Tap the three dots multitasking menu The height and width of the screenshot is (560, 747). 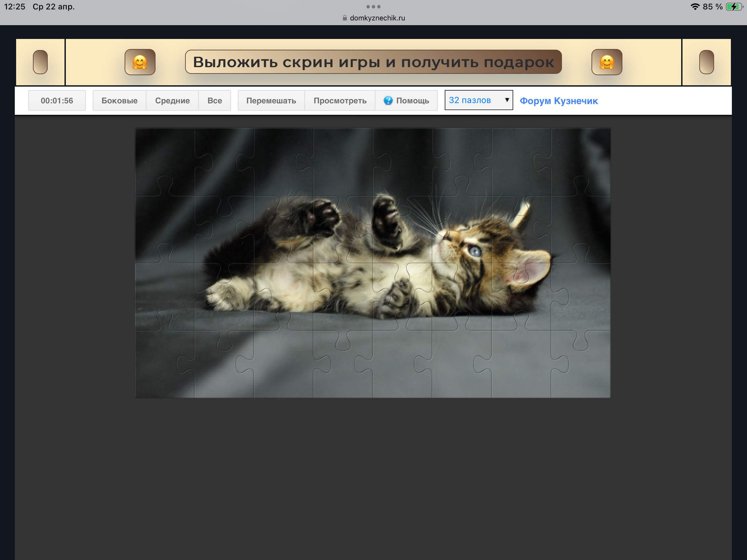coord(373,7)
